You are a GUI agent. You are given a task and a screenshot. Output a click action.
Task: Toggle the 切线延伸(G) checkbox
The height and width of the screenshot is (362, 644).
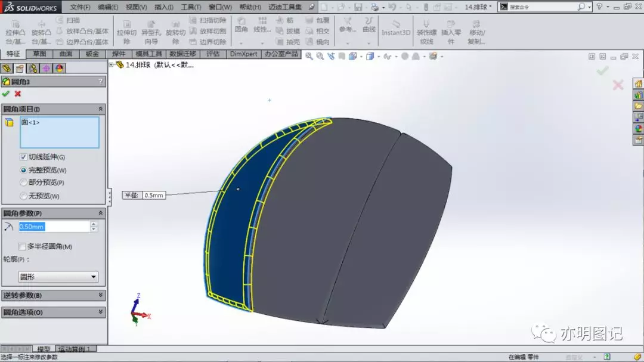23,157
